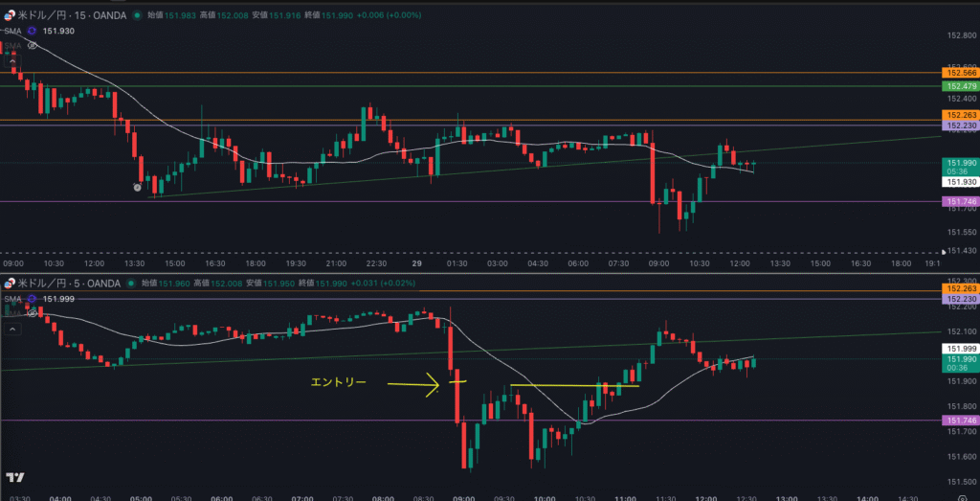This screenshot has width=980, height=501.
Task: Click the TradingView logo in bottom-left corner
Action: (x=14, y=477)
